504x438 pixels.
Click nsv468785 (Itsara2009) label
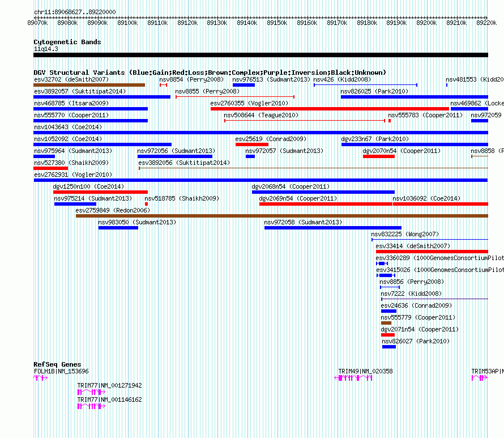click(x=71, y=103)
